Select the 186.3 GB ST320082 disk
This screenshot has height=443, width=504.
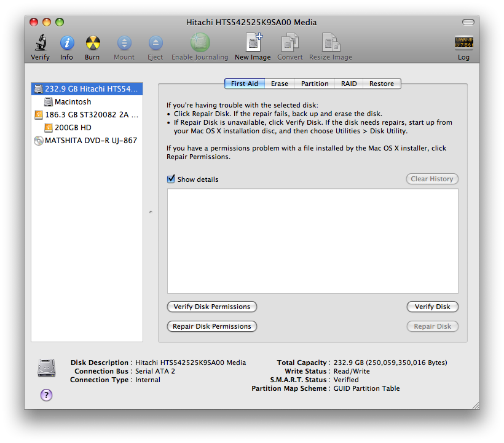pos(87,115)
